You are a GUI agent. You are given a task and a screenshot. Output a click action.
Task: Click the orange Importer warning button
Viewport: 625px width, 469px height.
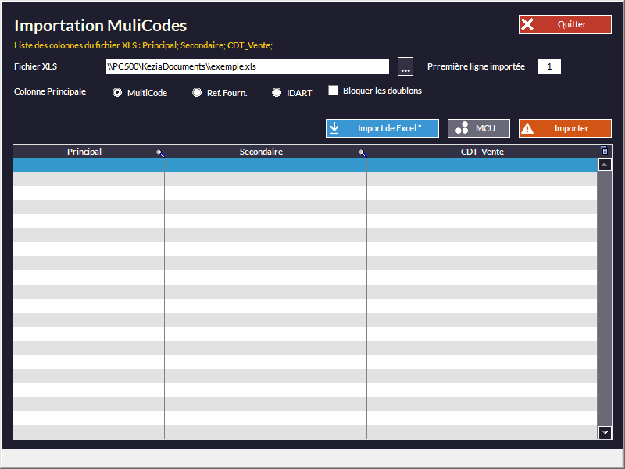[x=565, y=128]
